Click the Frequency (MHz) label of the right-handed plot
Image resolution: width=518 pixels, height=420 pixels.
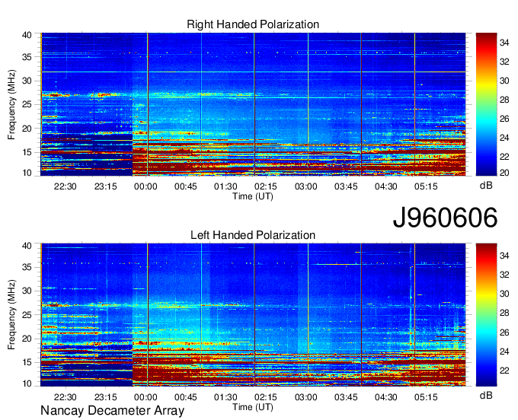coord(11,104)
